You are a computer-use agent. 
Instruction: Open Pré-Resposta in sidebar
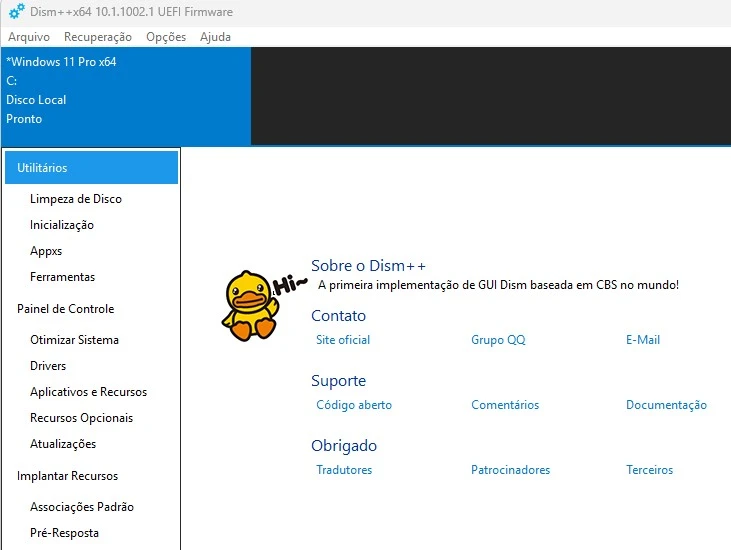click(64, 533)
